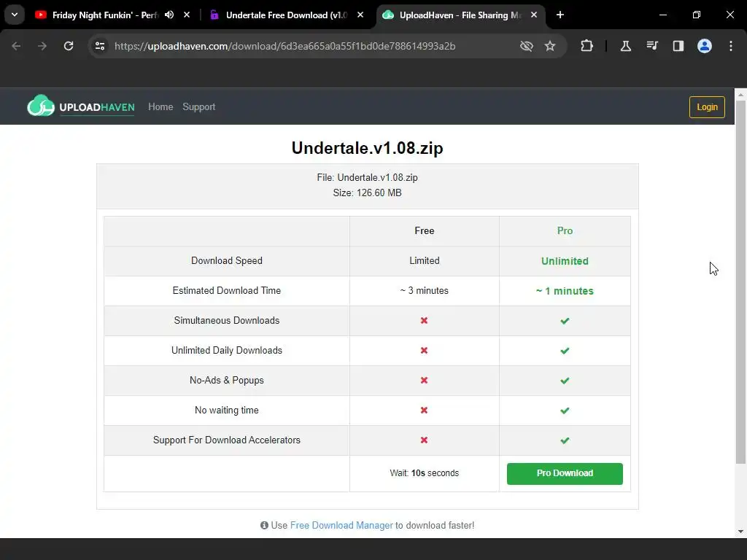Screen dimensions: 747x560
Task: Restore down the browser window
Action: [697, 15]
